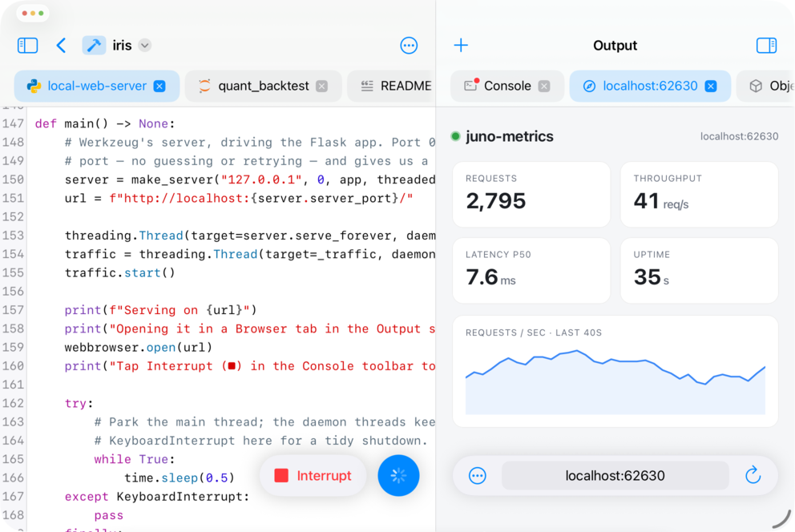The image size is (795, 532).
Task: Click the Interrupt button
Action: click(x=313, y=476)
